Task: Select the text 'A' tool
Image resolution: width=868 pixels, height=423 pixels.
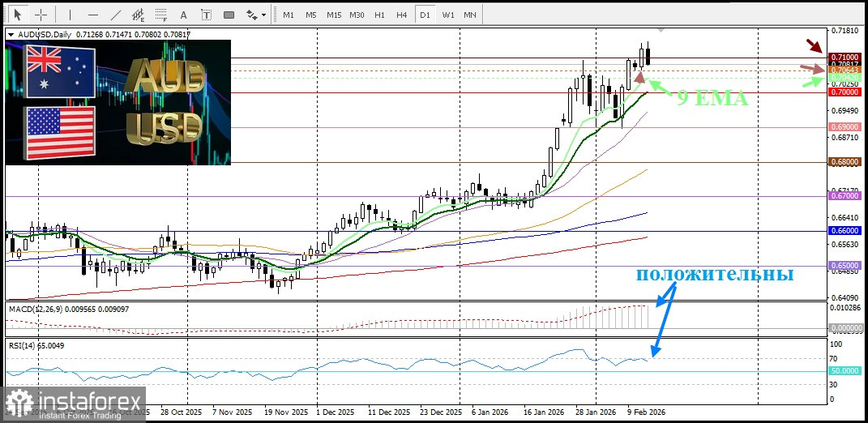Action: [184, 15]
